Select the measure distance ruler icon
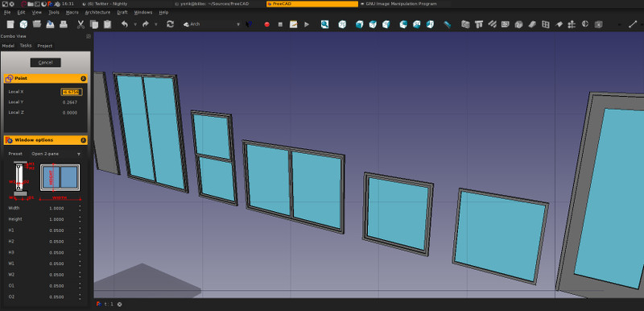The width and height of the screenshot is (644, 311). tap(448, 25)
